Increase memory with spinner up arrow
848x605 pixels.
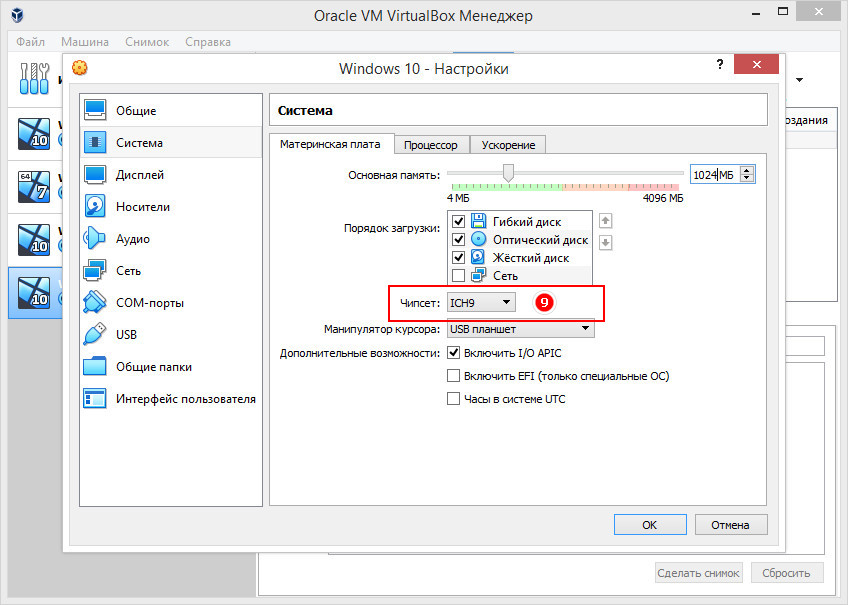click(x=747, y=170)
